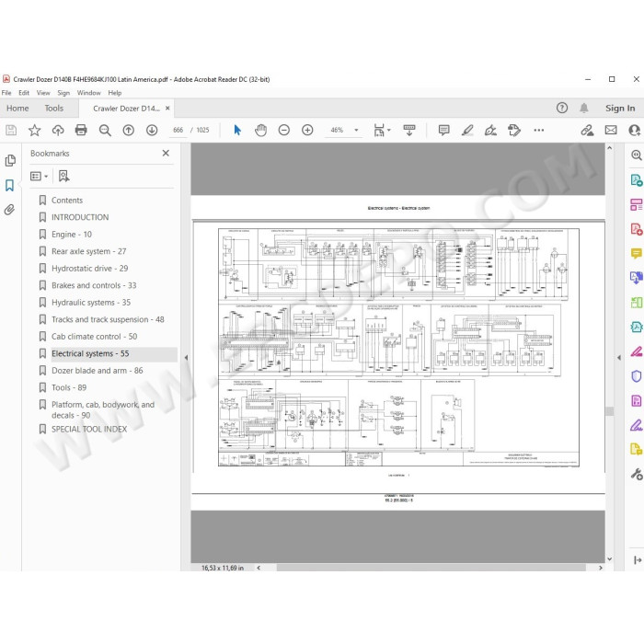Open the Help question mark icon
The height and width of the screenshot is (644, 644).
(x=562, y=108)
